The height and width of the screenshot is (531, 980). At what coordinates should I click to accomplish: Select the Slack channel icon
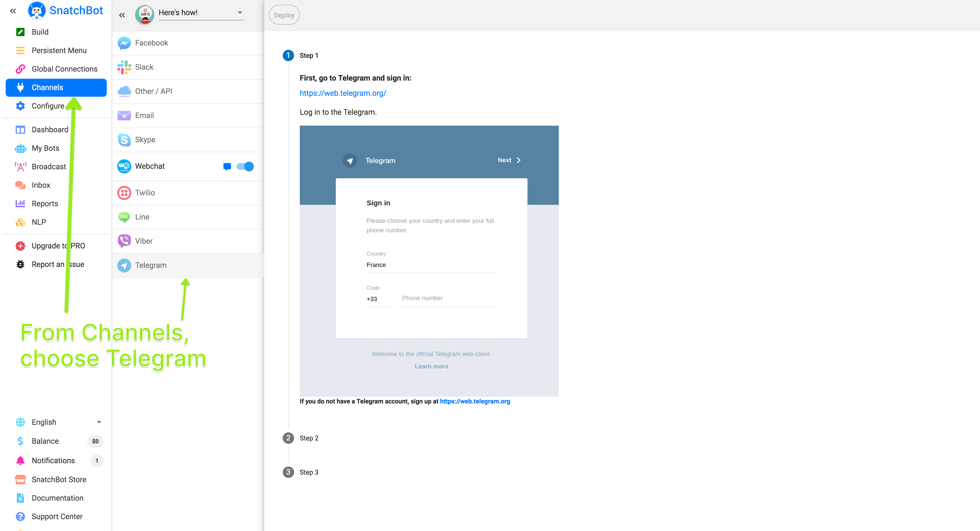pyautogui.click(x=124, y=67)
